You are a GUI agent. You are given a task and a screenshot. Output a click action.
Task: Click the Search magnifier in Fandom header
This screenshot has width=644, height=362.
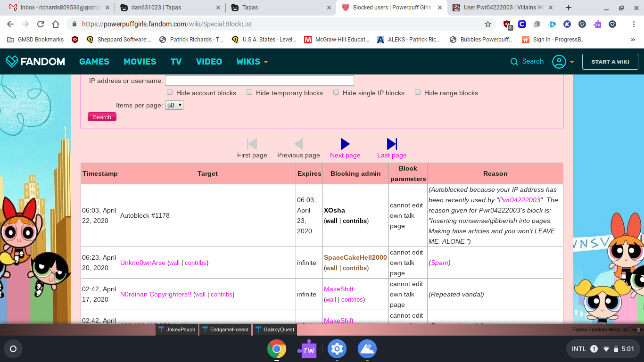[x=514, y=62]
